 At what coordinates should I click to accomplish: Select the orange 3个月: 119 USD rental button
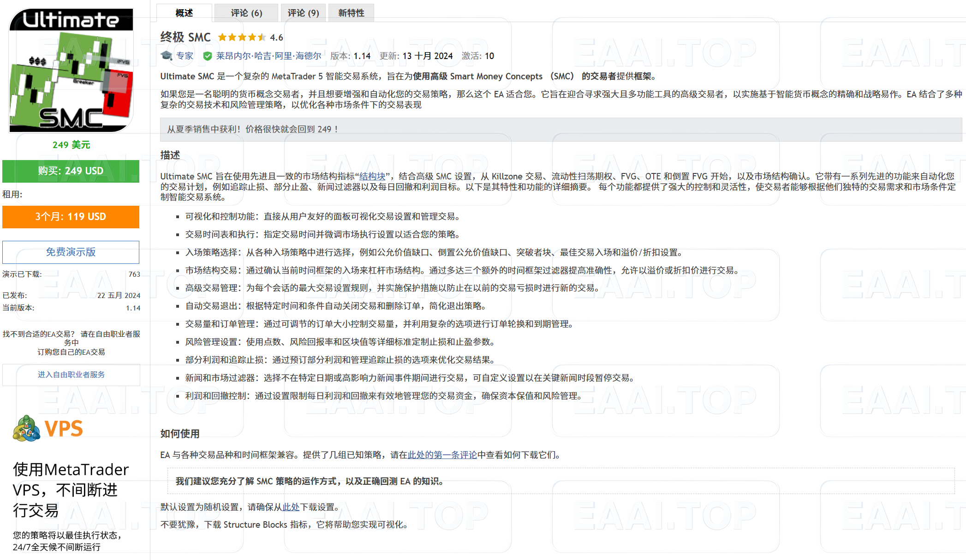tap(71, 217)
